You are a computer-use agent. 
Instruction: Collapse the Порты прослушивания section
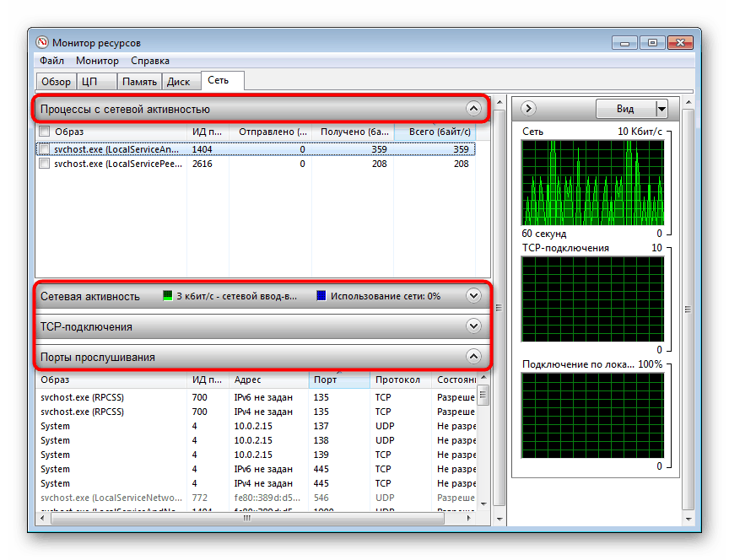tap(473, 357)
